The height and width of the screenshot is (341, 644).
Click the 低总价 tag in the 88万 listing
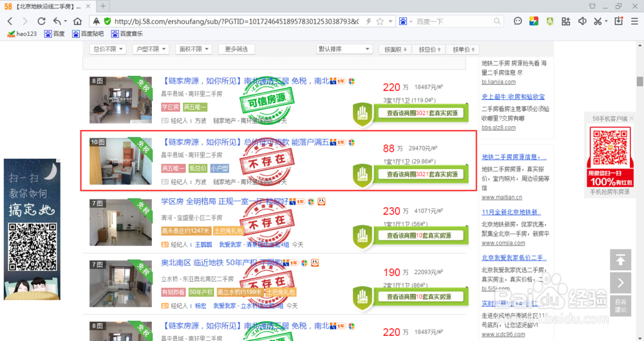198,168
